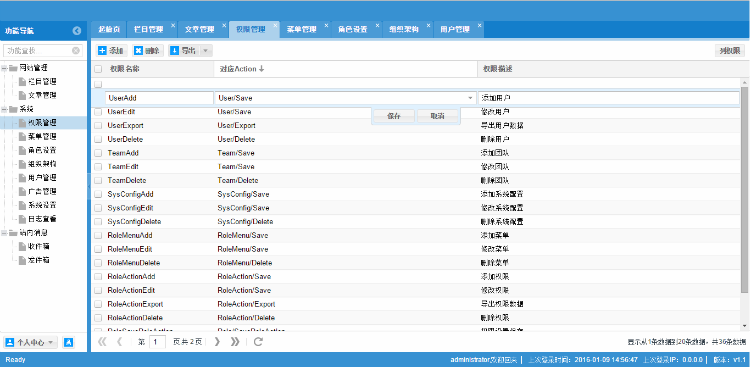The width and height of the screenshot is (750, 367).
Task: Tick the checkbox for the SysConfigAdd row
Action: 98,194
